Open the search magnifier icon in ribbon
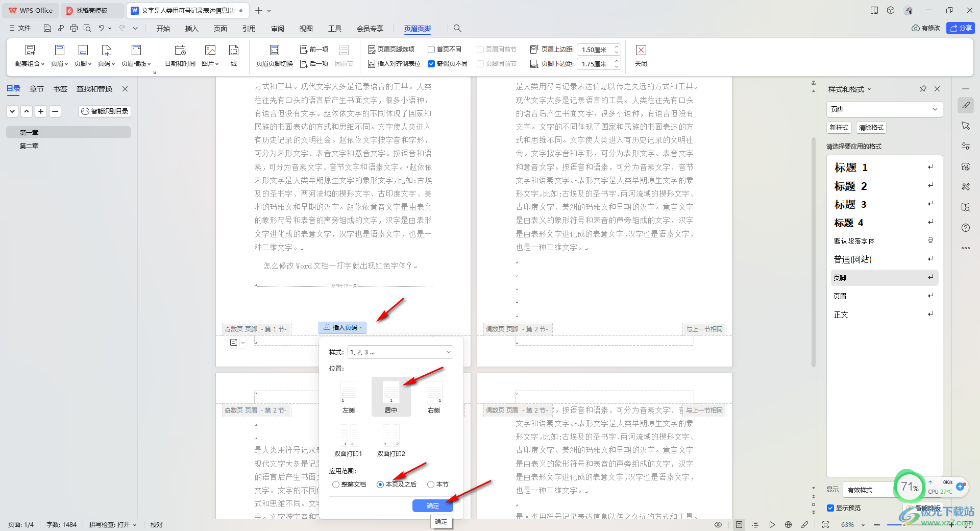Screen dimensions: 980x531 (x=457, y=28)
